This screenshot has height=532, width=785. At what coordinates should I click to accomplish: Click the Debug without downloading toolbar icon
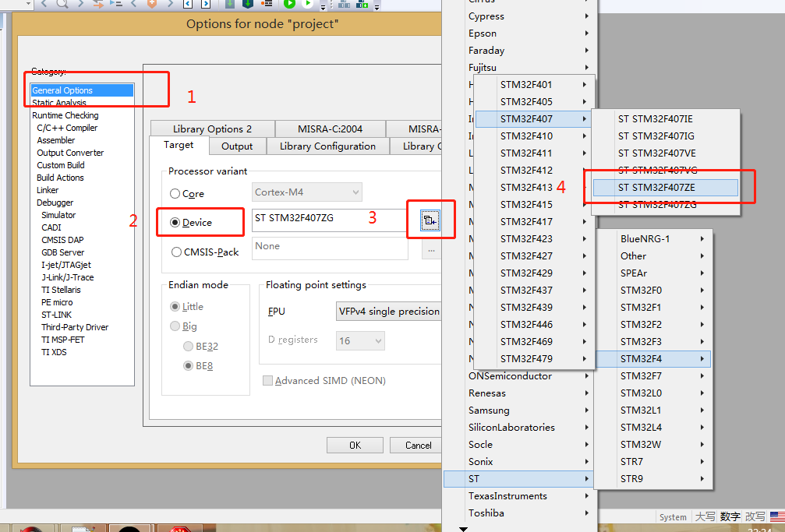(307, 7)
